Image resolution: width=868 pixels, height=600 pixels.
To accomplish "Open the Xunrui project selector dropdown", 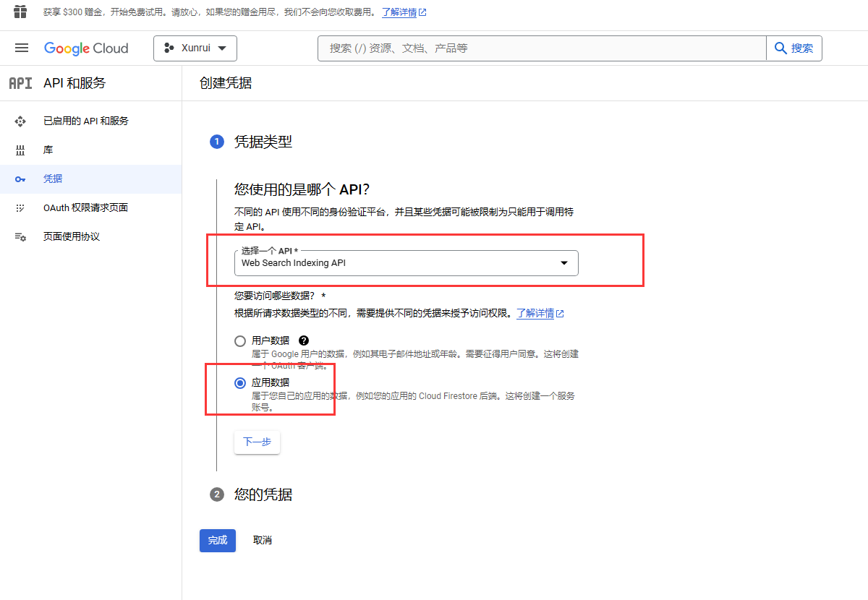I will pos(195,48).
